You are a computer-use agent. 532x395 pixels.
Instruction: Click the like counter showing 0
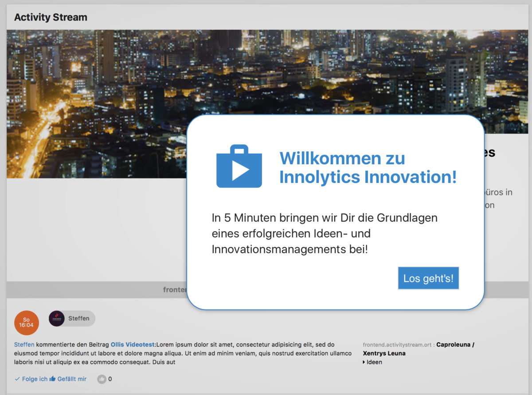(110, 379)
